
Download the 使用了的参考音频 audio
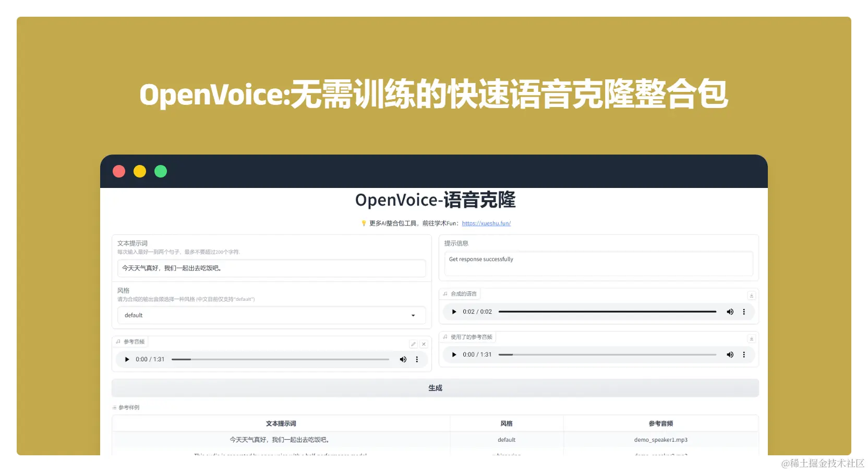752,338
